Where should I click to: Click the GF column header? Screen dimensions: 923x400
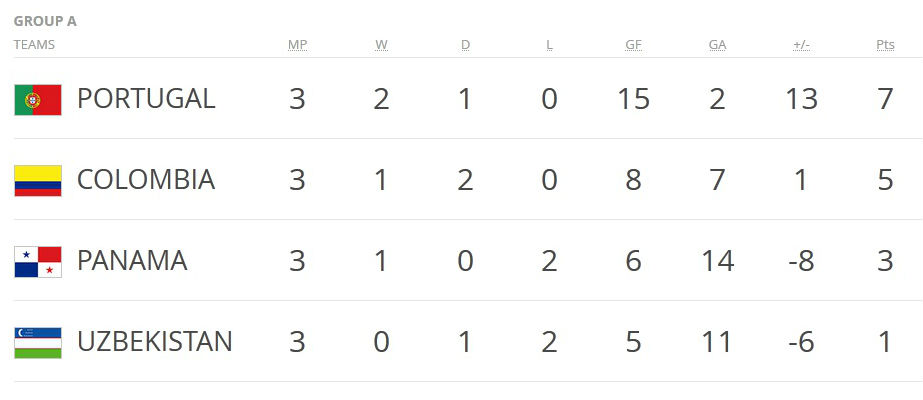(x=633, y=45)
